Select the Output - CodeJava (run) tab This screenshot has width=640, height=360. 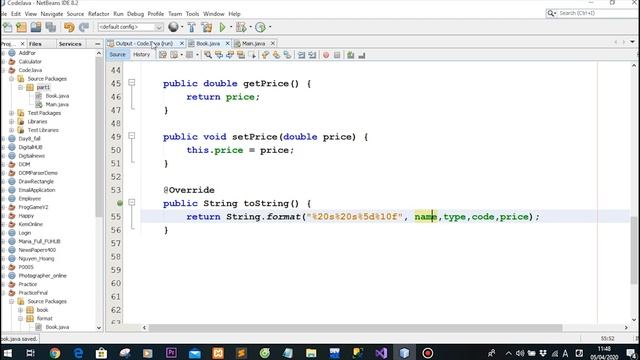coord(144,43)
